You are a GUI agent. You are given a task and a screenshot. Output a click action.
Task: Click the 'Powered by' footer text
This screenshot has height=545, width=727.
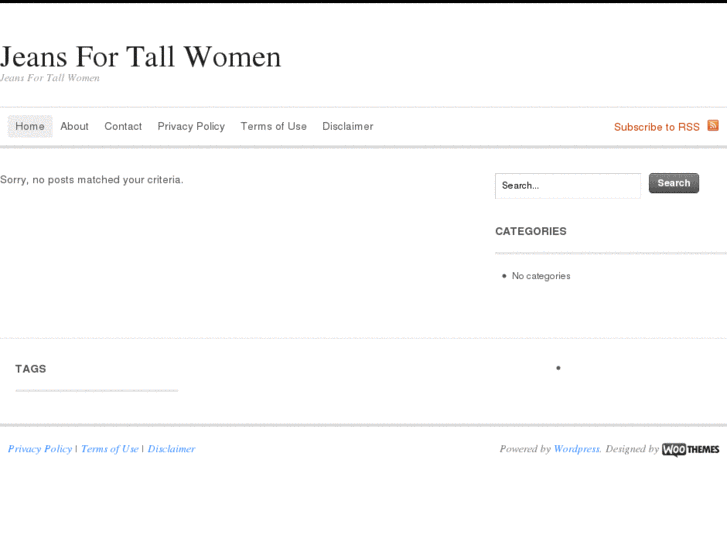click(525, 449)
